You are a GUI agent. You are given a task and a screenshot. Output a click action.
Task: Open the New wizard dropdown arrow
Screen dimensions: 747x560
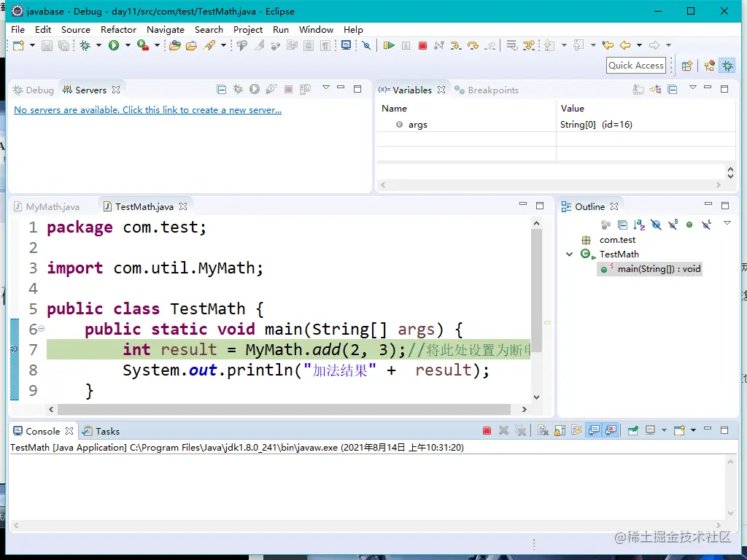pyautogui.click(x=32, y=45)
